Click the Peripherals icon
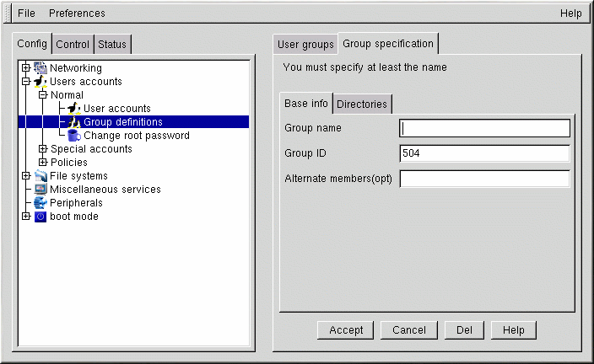The image size is (594, 364). click(40, 203)
